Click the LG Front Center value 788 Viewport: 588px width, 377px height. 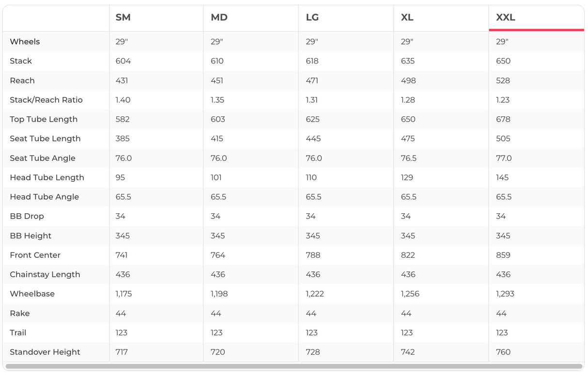[x=313, y=255]
